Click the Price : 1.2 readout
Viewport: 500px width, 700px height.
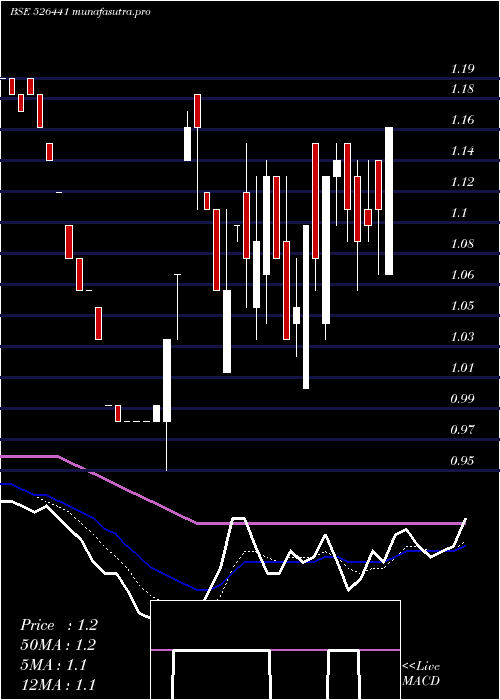58,625
